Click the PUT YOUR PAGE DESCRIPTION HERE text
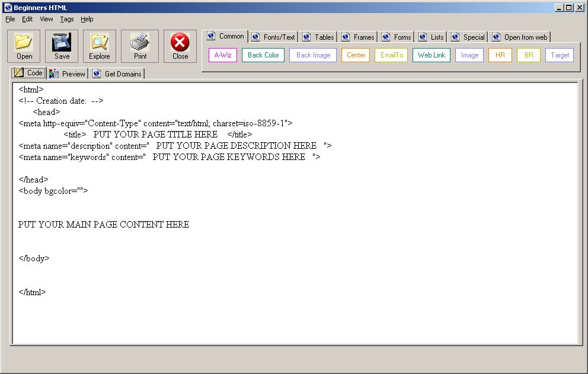Image resolution: width=588 pixels, height=374 pixels. point(237,146)
